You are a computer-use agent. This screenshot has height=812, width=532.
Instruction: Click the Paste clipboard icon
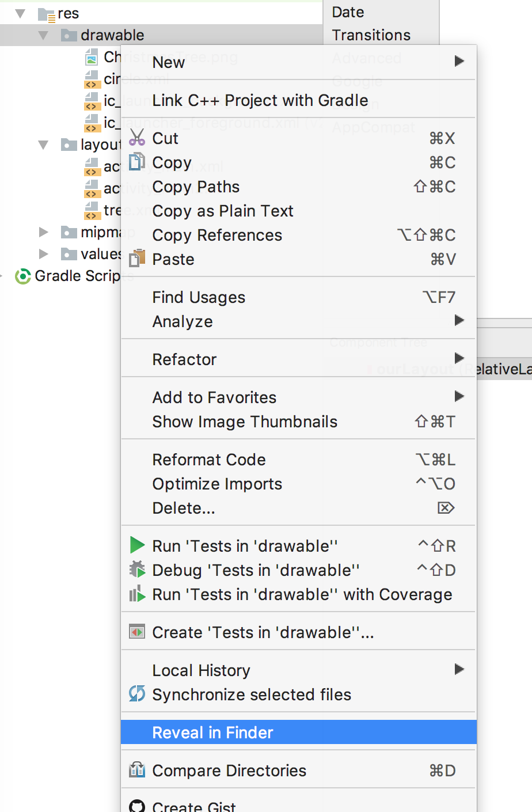pos(137,259)
